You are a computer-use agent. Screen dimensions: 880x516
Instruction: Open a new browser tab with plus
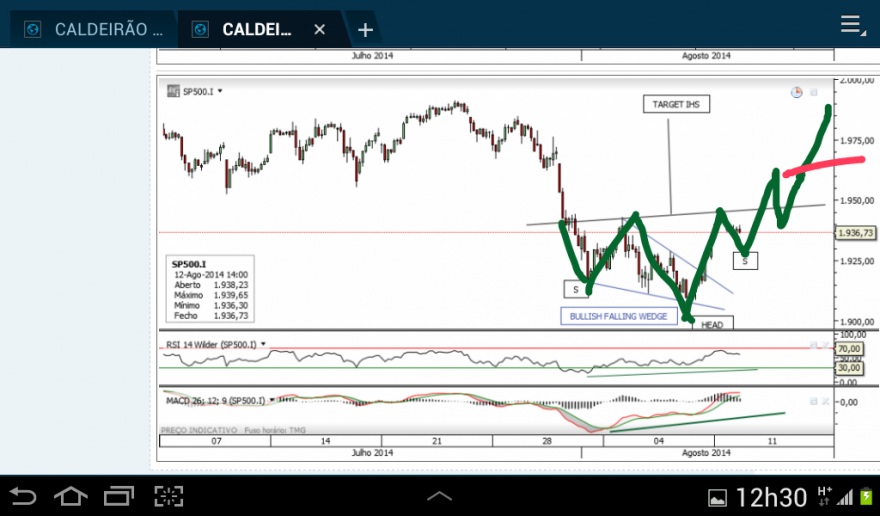click(x=365, y=30)
